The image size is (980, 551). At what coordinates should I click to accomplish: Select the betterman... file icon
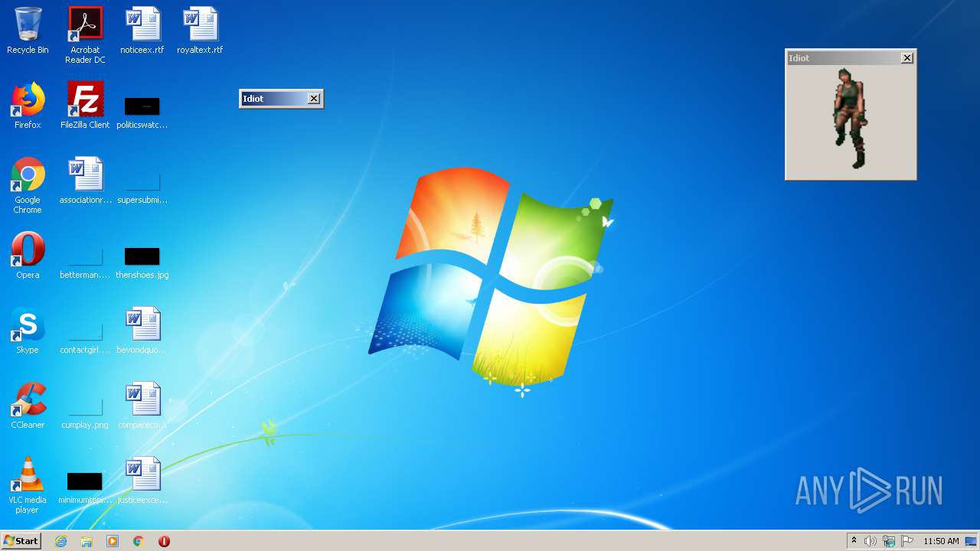[x=85, y=262]
